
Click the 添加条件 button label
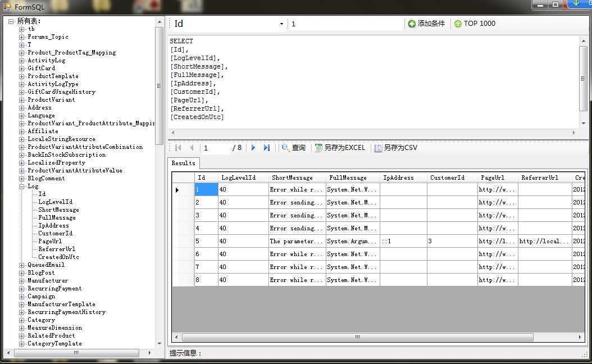click(431, 24)
